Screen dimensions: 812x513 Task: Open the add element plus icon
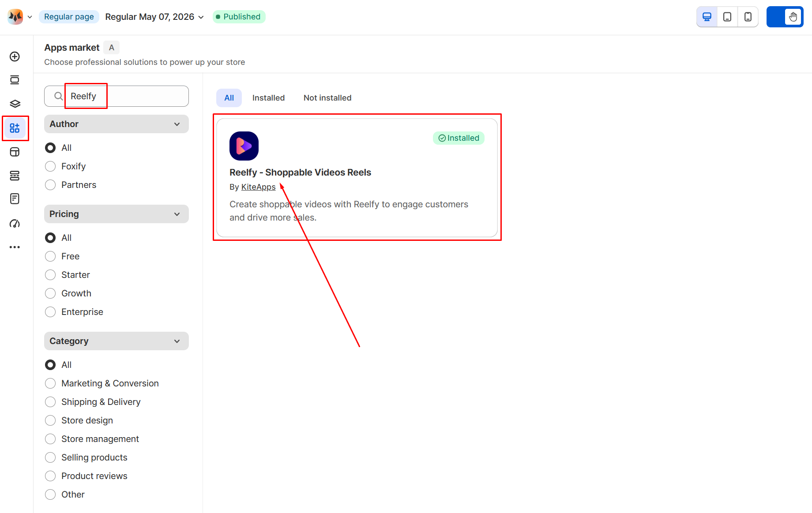15,56
